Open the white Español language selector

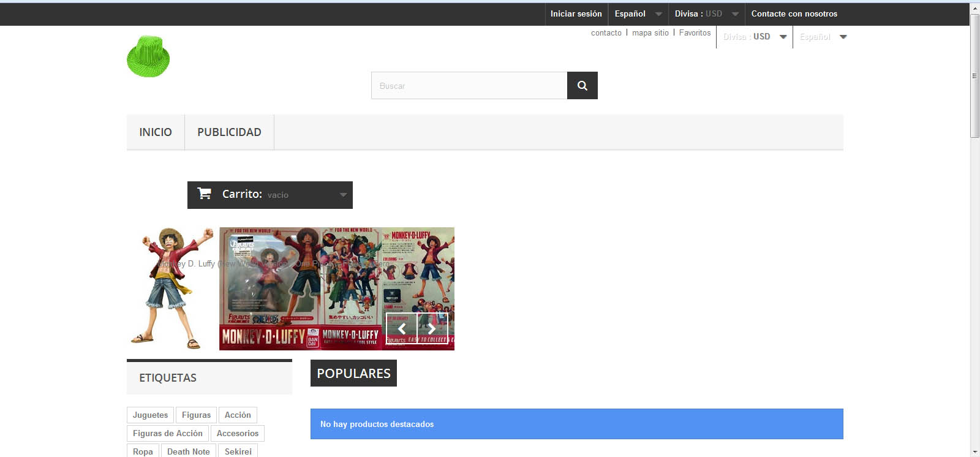coord(823,37)
